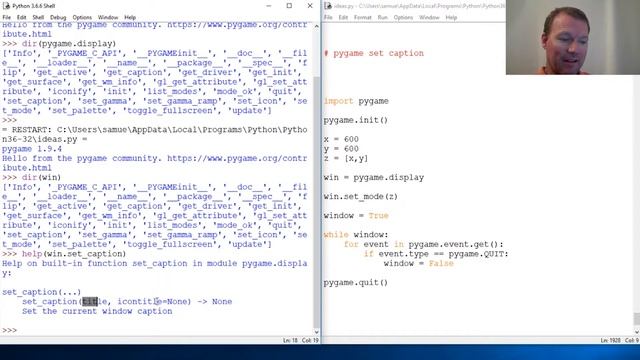Click 'dir(pygame.display)' shell command
The image size is (640, 360).
click(69, 44)
